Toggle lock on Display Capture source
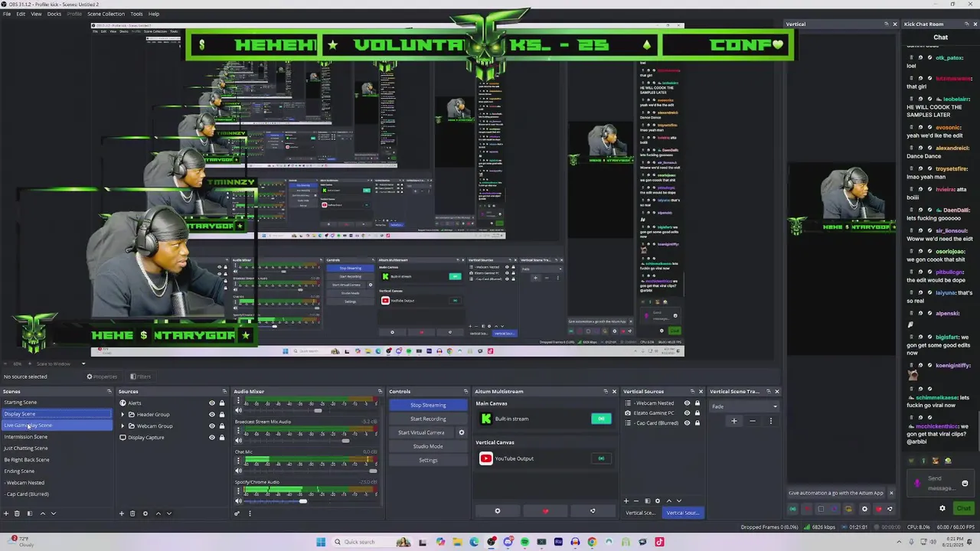The width and height of the screenshot is (980, 551). pyautogui.click(x=222, y=438)
